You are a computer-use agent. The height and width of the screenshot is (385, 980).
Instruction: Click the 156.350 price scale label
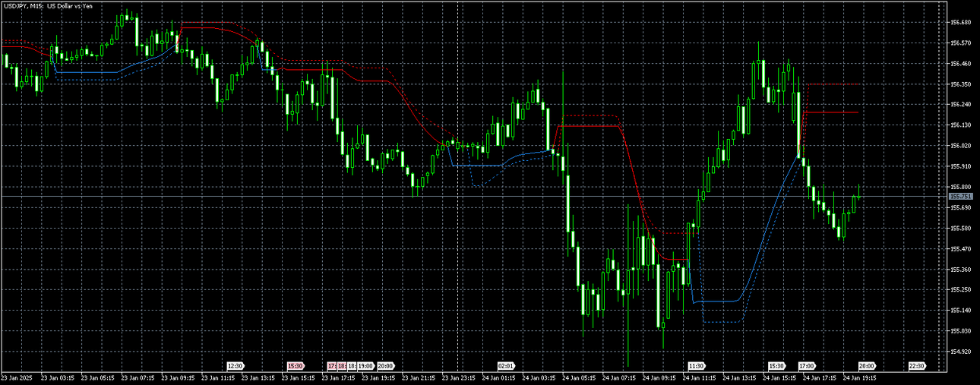point(962,84)
